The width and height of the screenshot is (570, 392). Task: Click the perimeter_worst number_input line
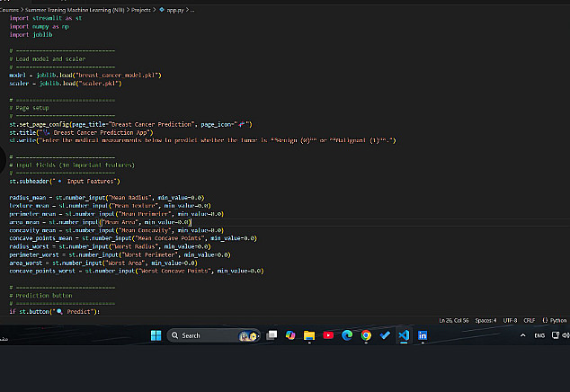point(120,254)
